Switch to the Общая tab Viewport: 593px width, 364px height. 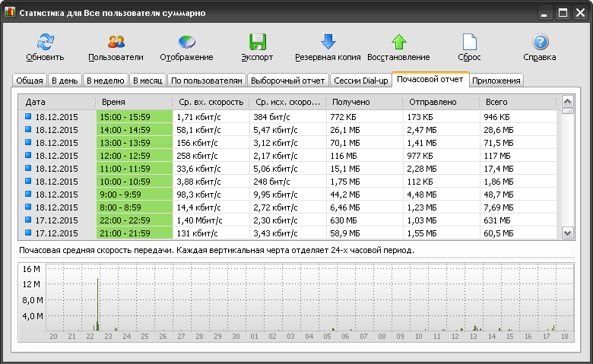(30, 81)
